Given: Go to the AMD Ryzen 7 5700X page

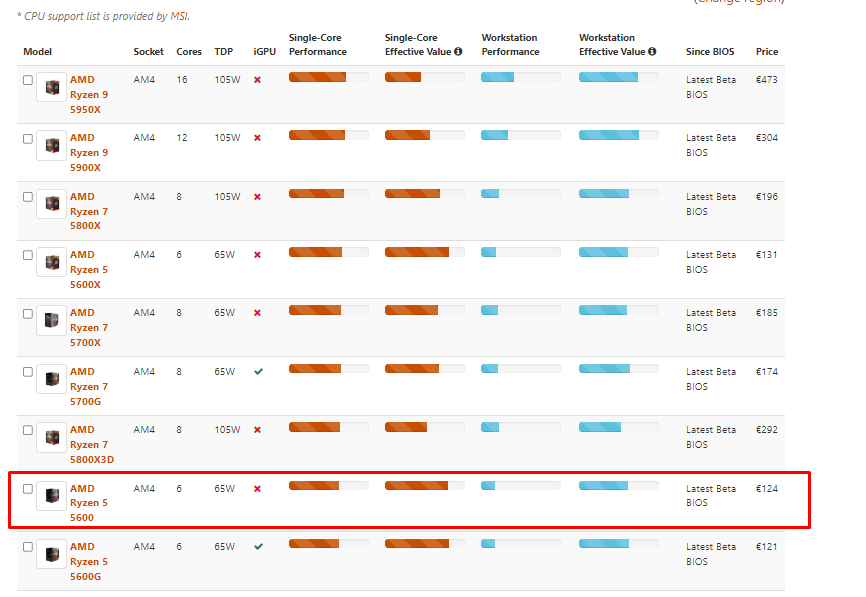Looking at the screenshot, I should [x=89, y=327].
